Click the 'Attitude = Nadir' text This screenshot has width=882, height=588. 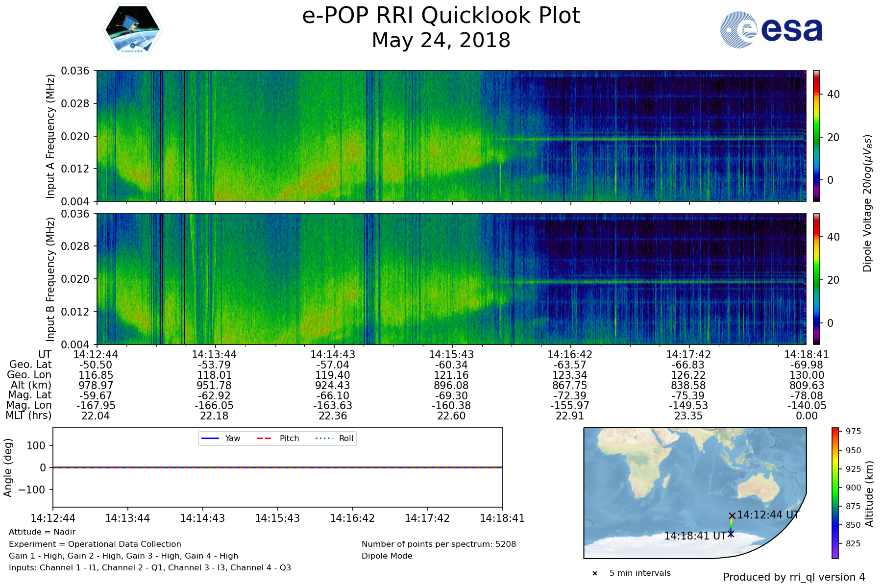click(x=42, y=532)
